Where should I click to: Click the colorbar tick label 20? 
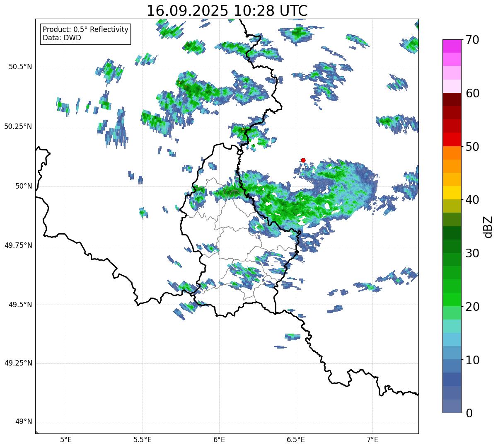point(472,307)
